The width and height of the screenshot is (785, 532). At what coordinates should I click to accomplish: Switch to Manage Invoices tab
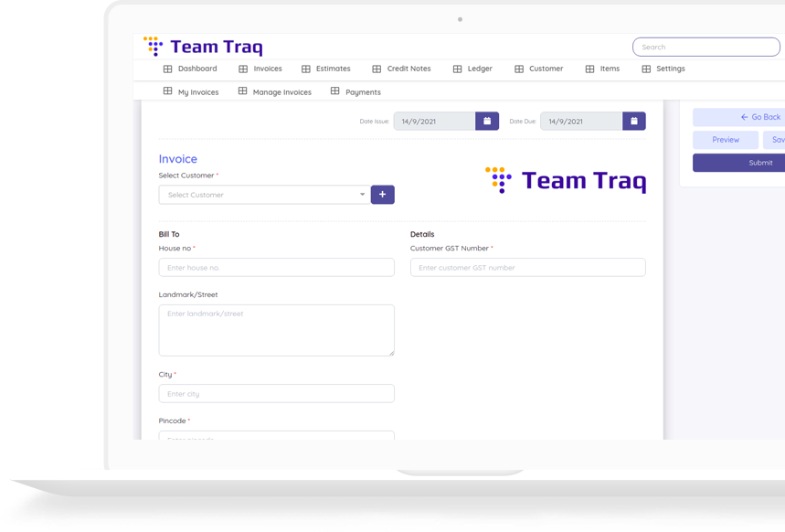click(275, 91)
